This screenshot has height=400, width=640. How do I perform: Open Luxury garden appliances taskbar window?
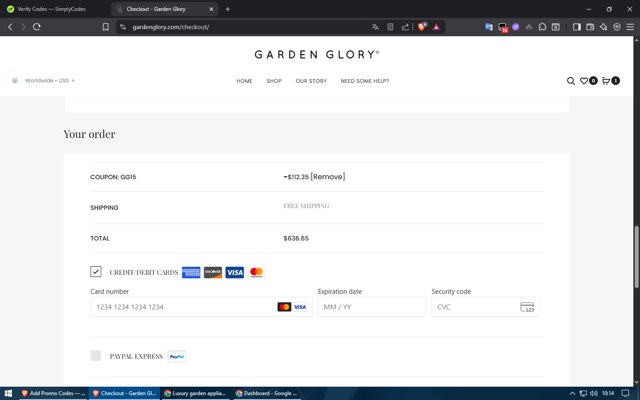pos(195,393)
